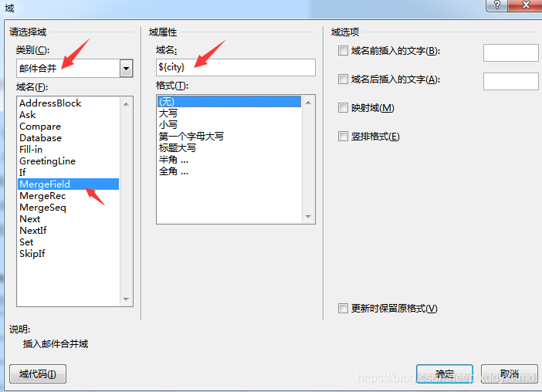
Task: Click the 取消 button
Action: coord(509,373)
